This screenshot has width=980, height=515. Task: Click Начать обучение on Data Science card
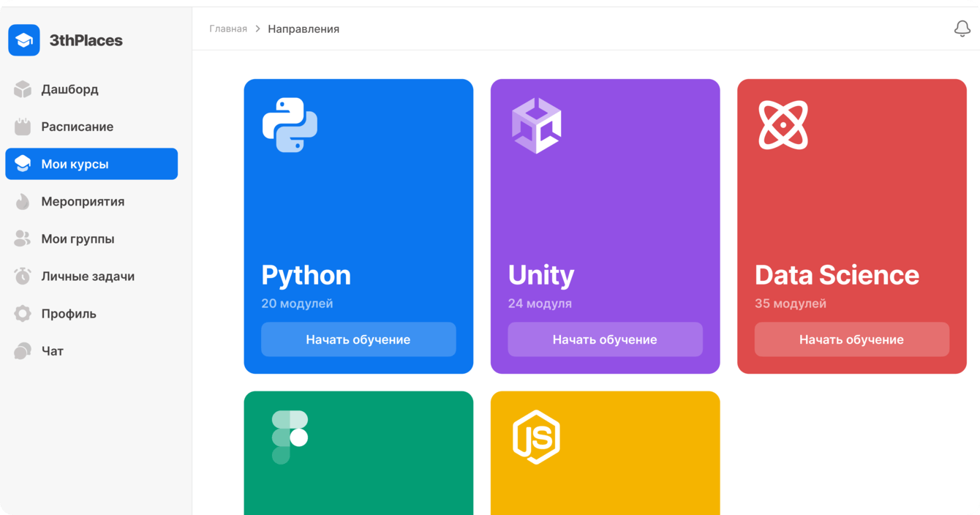[852, 339]
